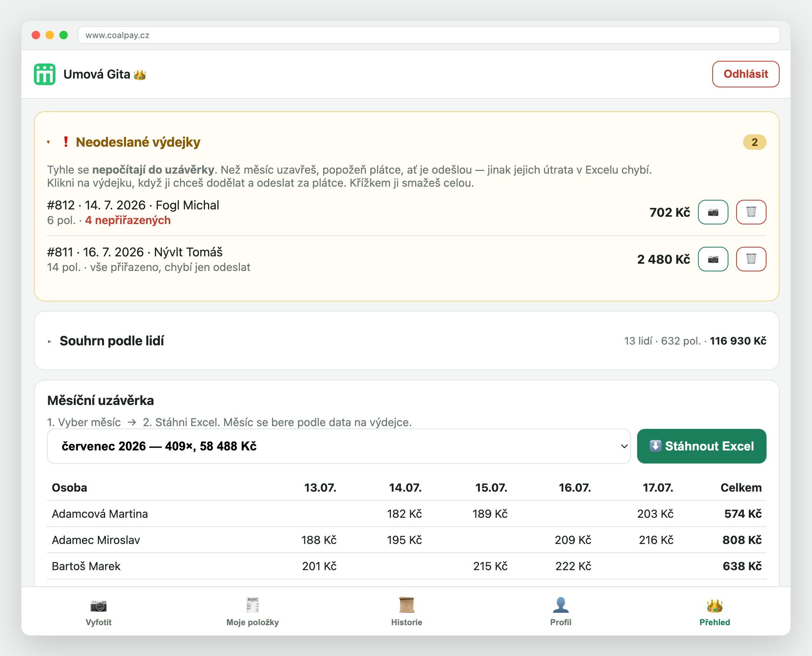
Task: Open Vyfotit camera tab
Action: tap(99, 612)
